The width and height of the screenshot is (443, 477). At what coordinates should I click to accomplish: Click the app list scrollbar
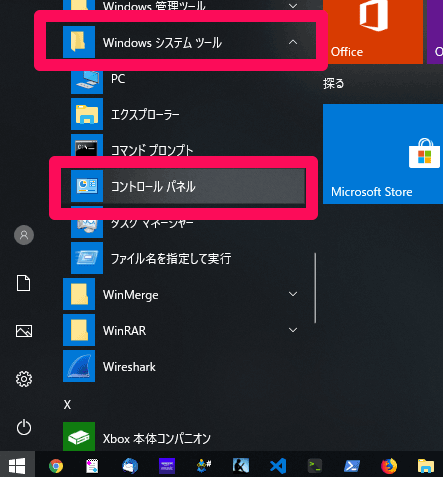(x=315, y=288)
